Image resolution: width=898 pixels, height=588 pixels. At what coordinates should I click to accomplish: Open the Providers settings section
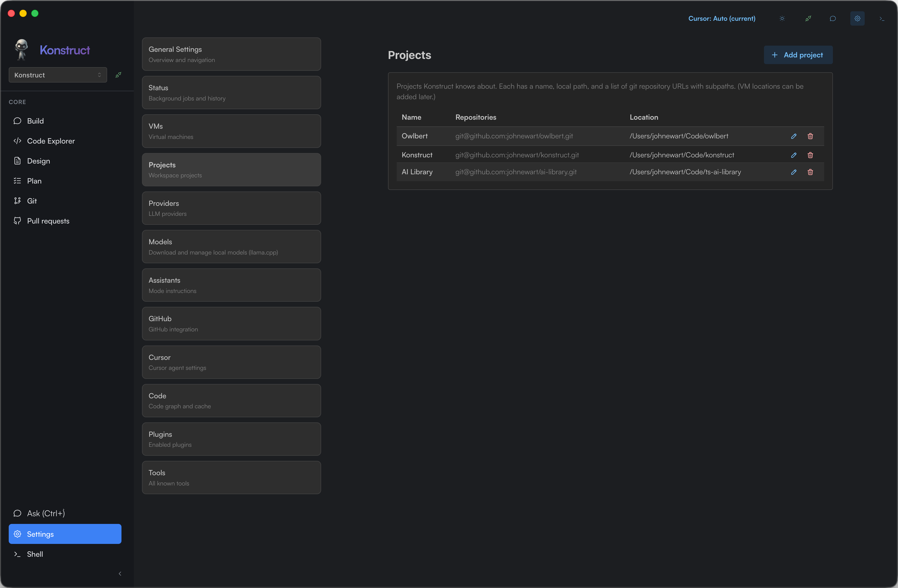231,208
